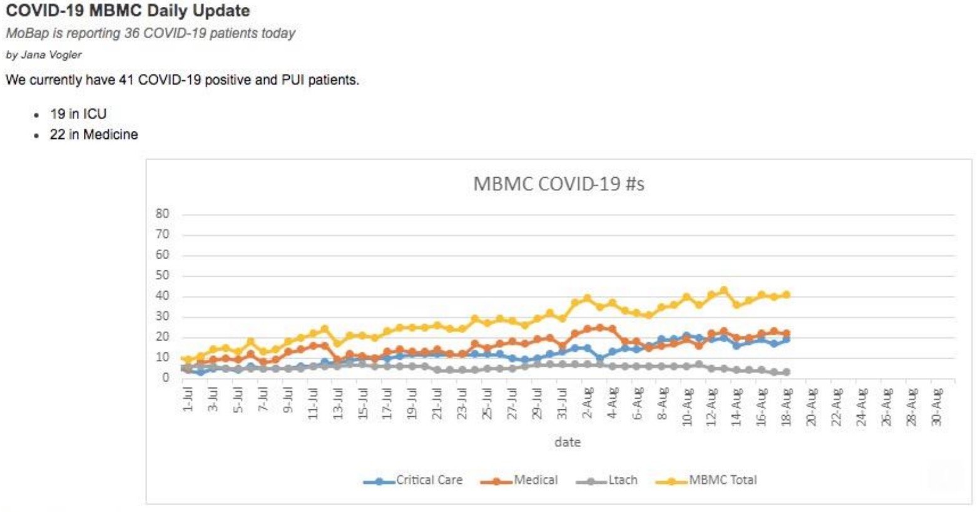Click the 18-Aug label on the x-axis
The width and height of the screenshot is (980, 512).
787,406
